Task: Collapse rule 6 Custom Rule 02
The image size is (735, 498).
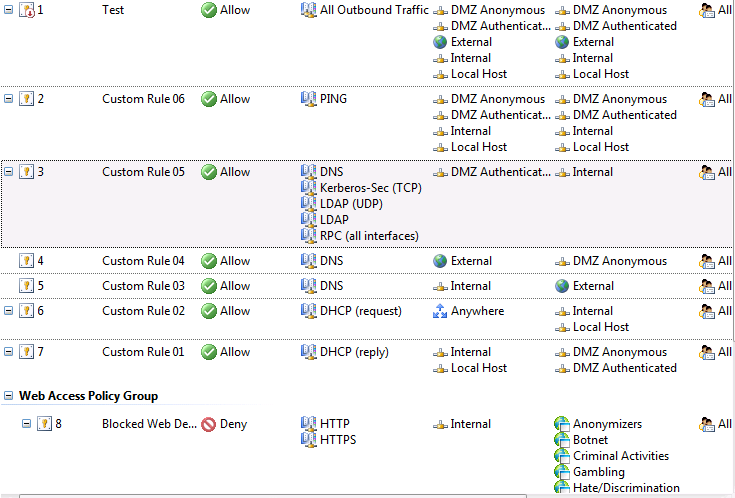Action: (x=9, y=311)
